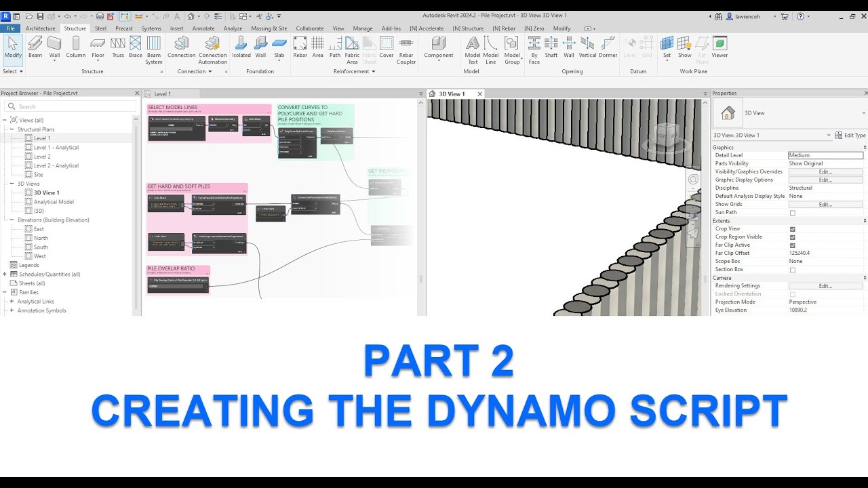Select the Area reinforcement tool

pos(317,47)
